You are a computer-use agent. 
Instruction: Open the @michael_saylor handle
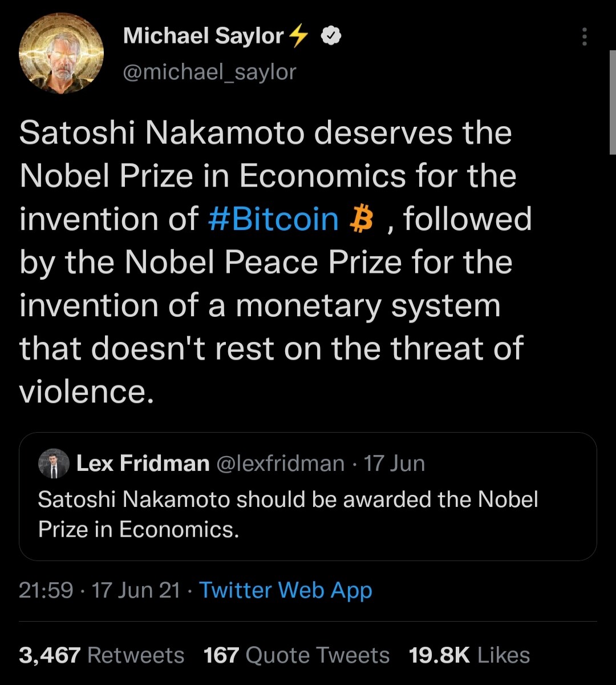(x=210, y=72)
